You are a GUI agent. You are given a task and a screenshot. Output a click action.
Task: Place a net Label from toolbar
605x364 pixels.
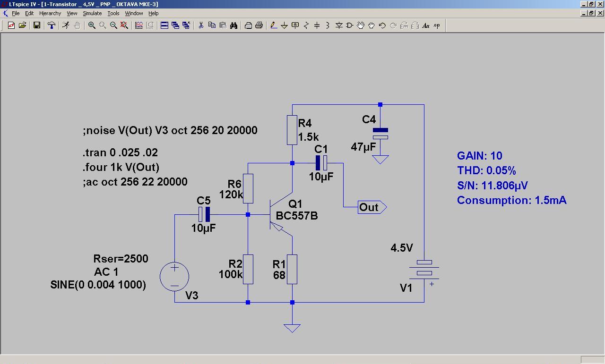[x=295, y=25]
